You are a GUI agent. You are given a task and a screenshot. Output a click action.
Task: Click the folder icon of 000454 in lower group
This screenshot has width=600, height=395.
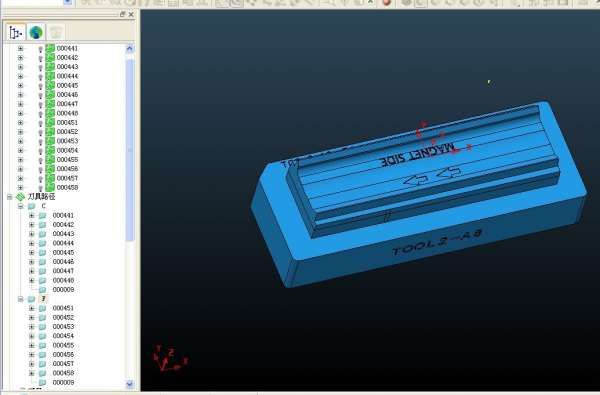pyautogui.click(x=42, y=336)
